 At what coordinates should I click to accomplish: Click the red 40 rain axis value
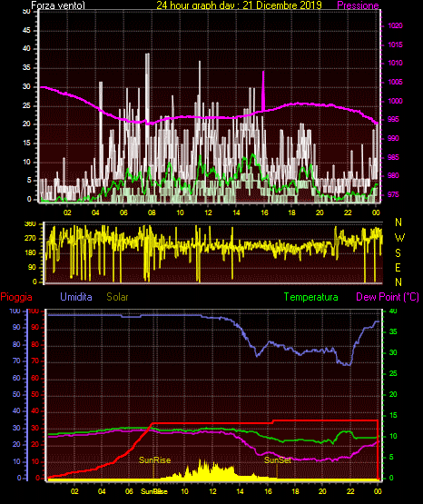click(x=34, y=411)
